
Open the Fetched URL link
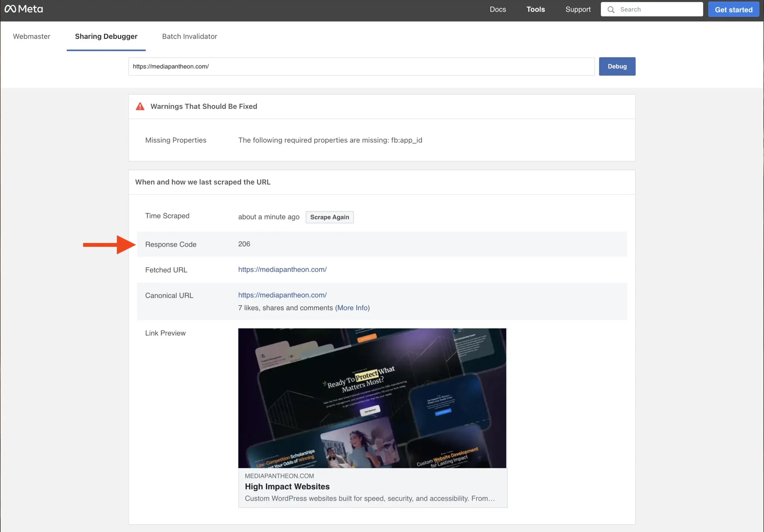pos(282,269)
